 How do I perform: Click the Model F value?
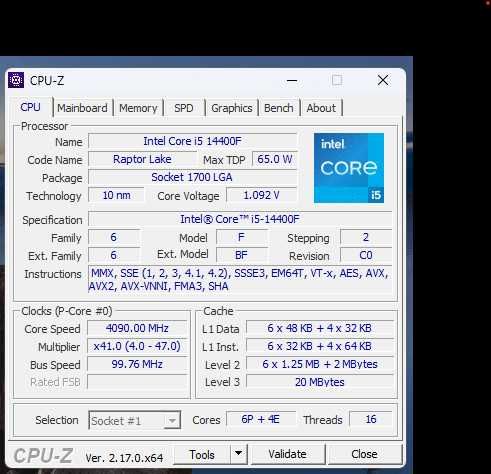click(x=241, y=237)
